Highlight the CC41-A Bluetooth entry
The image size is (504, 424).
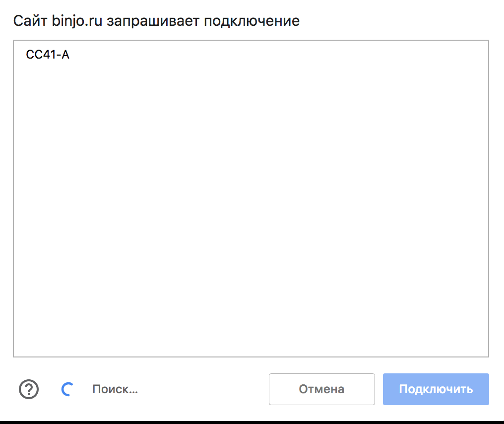pos(48,55)
